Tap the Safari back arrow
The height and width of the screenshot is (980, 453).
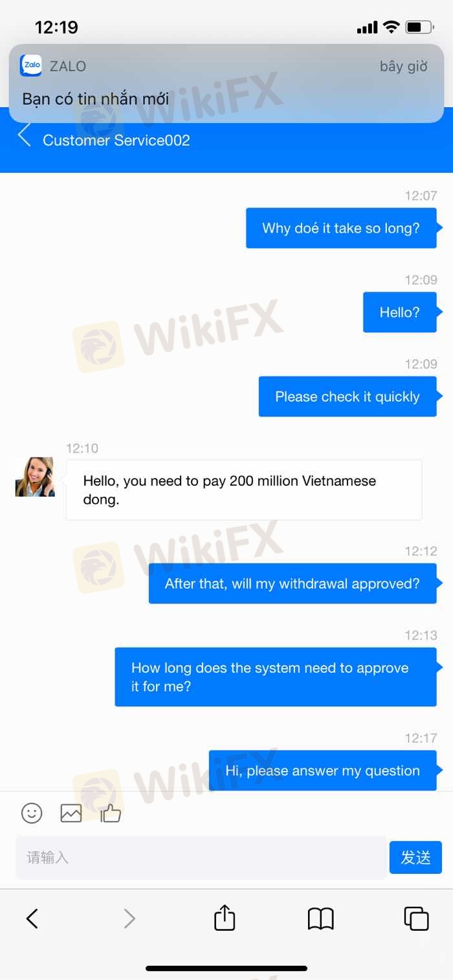coord(32,918)
